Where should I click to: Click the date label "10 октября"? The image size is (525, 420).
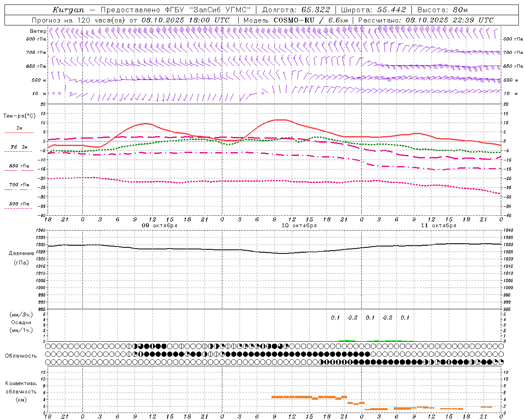tap(299, 226)
